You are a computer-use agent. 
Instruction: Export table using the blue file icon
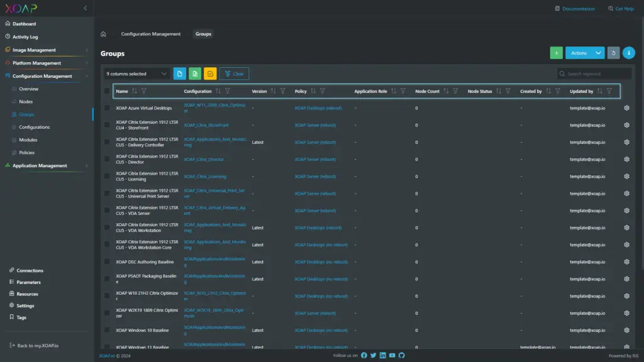point(179,74)
